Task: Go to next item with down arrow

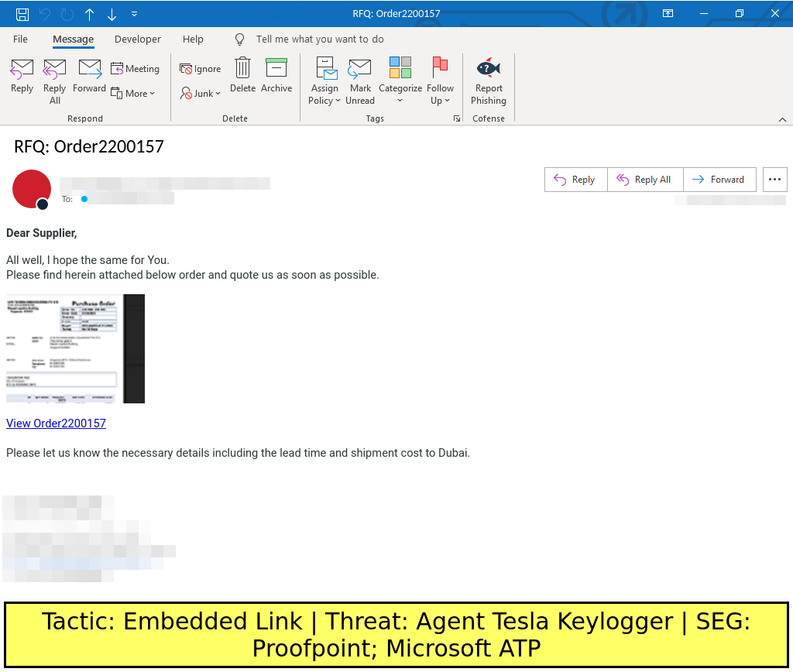Action: tap(112, 14)
